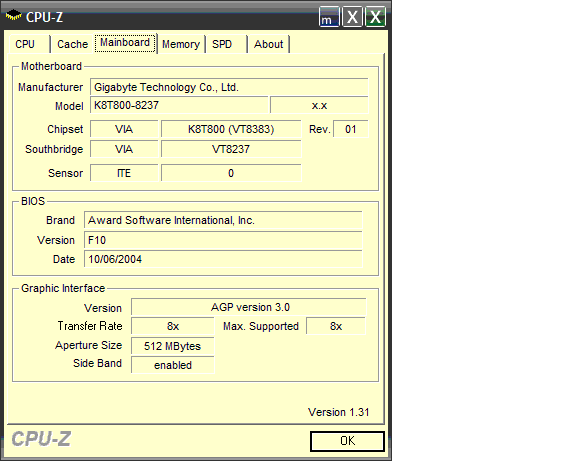Click the BIOS Date label

(x=64, y=259)
